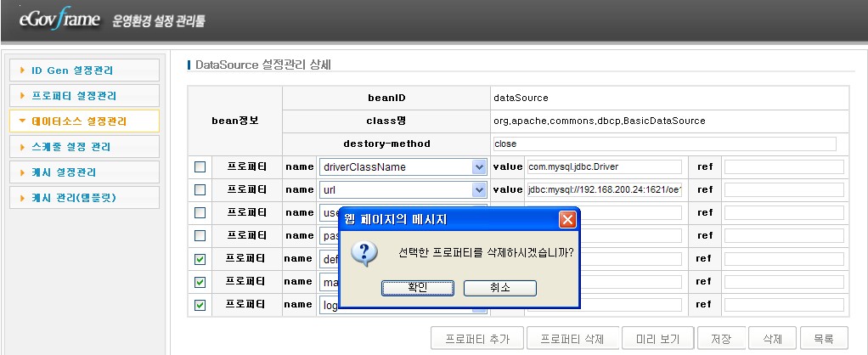868x355 pixels.
Task: Click the destory-method close input field
Action: click(664, 144)
